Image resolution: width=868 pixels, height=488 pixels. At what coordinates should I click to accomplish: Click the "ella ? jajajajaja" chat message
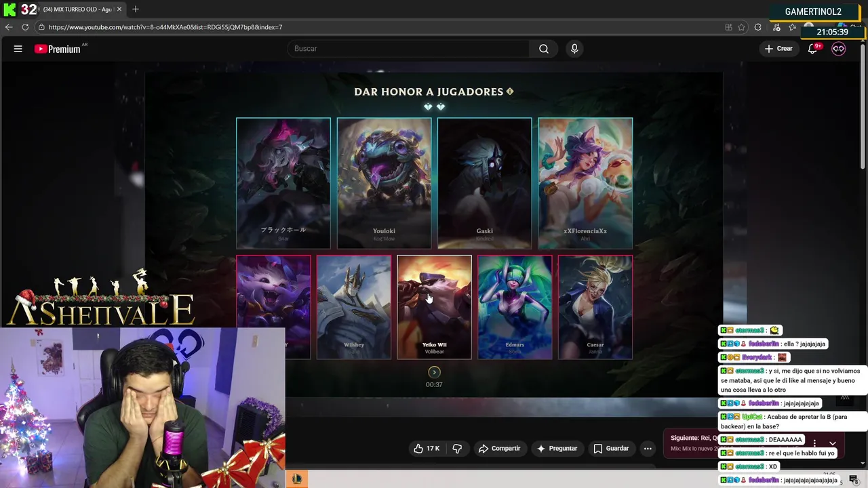[774, 344]
